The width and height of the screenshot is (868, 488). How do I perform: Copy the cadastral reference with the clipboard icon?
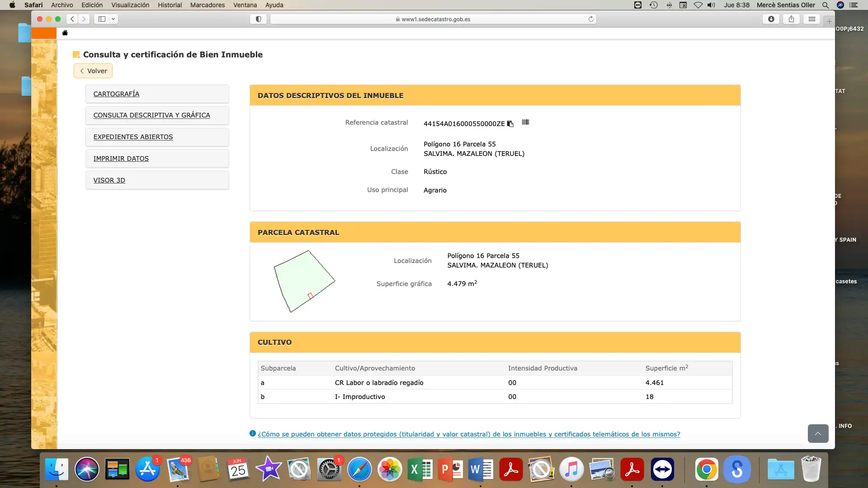(x=510, y=124)
